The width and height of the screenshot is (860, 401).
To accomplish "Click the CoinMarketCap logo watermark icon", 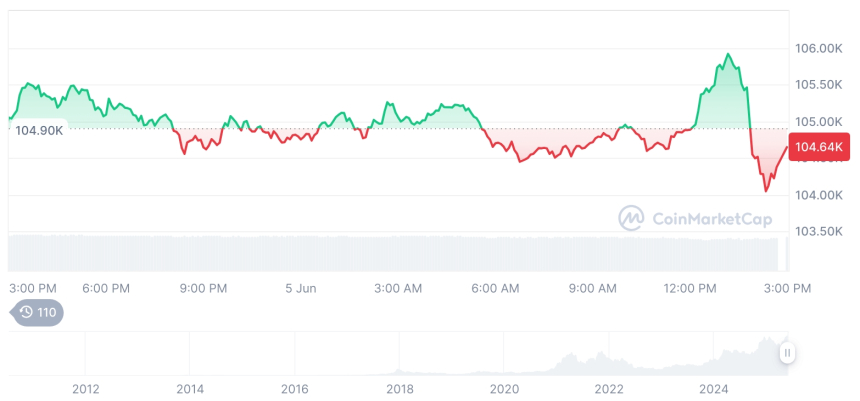I will (631, 218).
